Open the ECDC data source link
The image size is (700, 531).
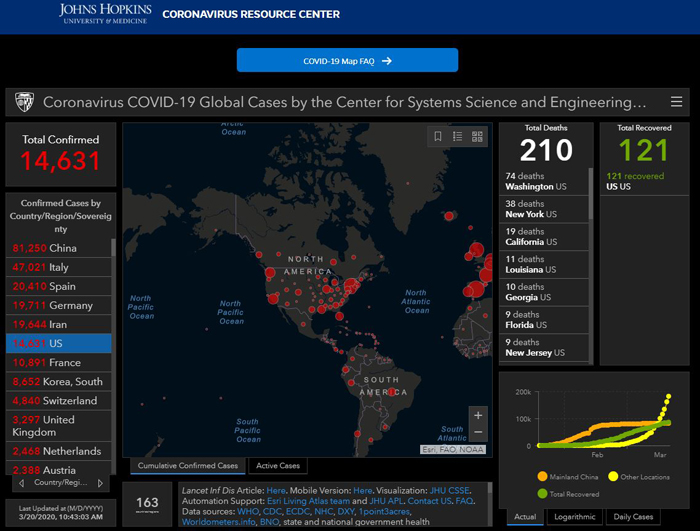click(x=297, y=511)
